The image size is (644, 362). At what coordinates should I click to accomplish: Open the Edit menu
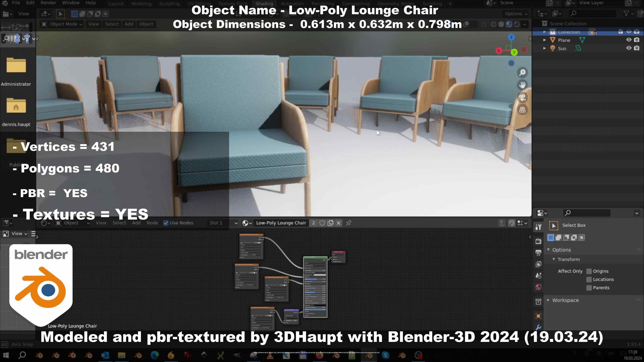pyautogui.click(x=30, y=3)
